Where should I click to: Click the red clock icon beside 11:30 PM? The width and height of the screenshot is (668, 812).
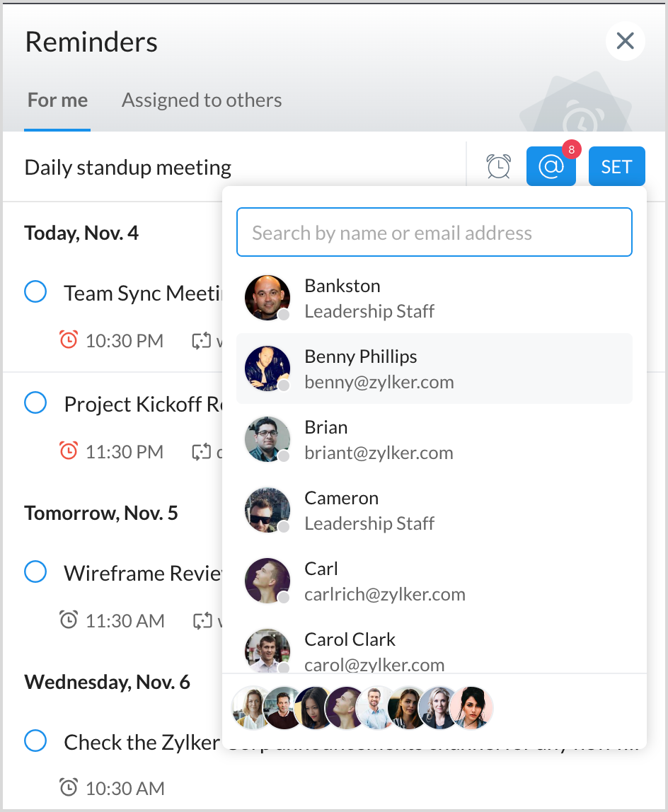(x=69, y=451)
